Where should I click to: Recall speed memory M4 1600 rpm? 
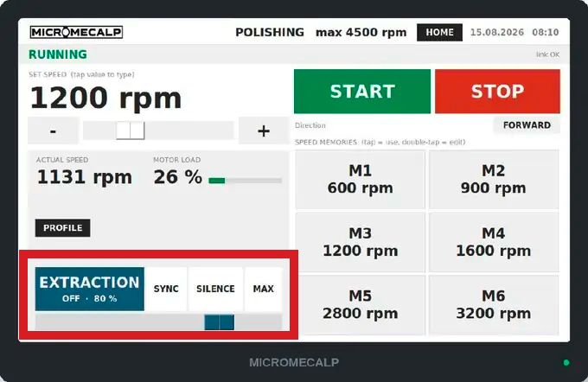[x=494, y=242]
